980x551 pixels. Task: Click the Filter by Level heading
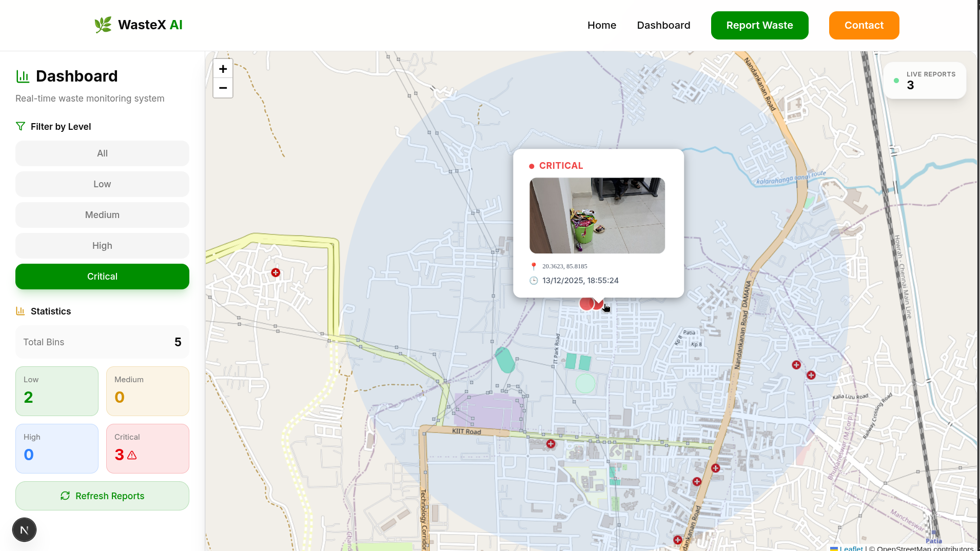point(61,127)
